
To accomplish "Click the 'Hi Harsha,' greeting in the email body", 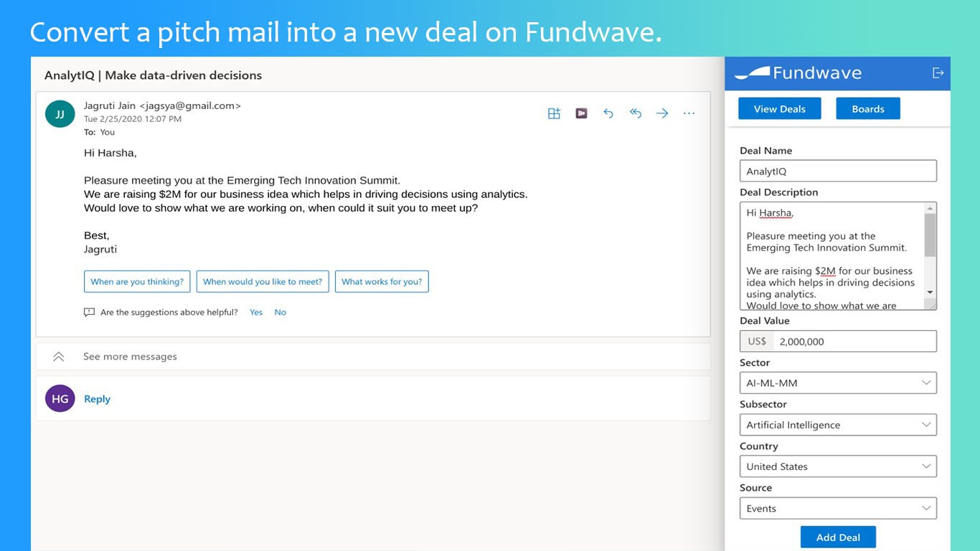I will 110,153.
